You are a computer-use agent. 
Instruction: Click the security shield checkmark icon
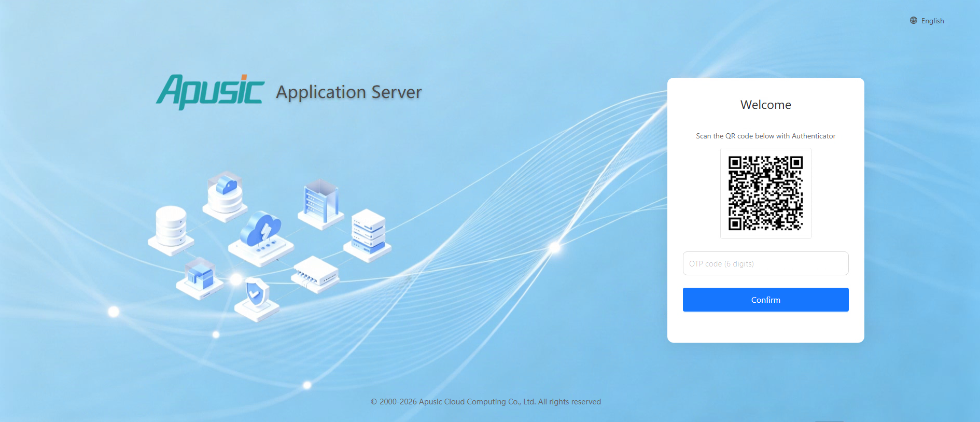point(256,299)
